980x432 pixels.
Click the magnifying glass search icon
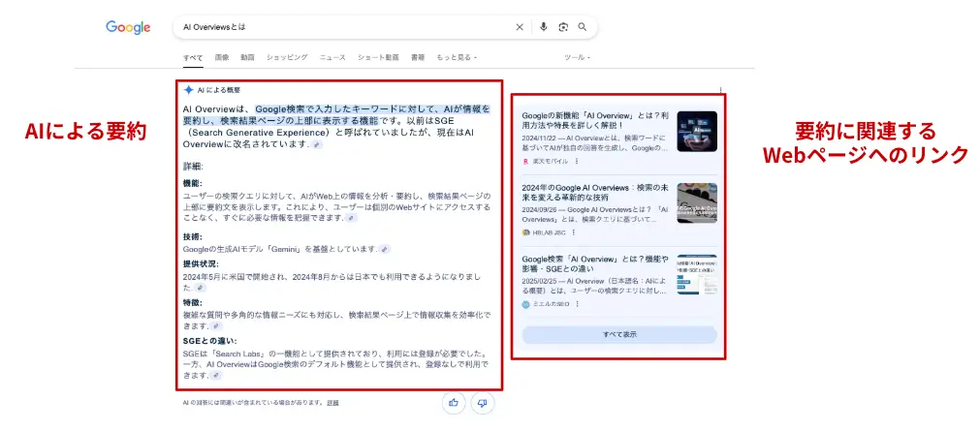point(582,27)
